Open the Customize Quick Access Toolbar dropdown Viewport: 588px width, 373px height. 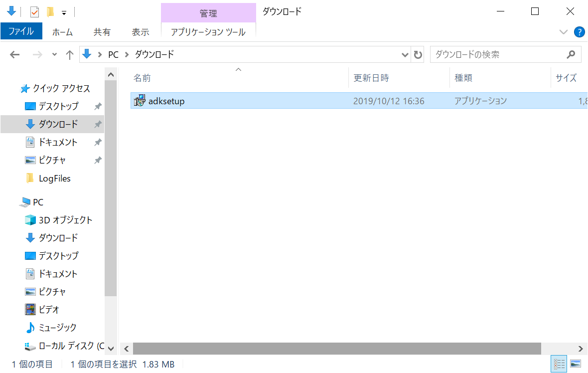[64, 13]
